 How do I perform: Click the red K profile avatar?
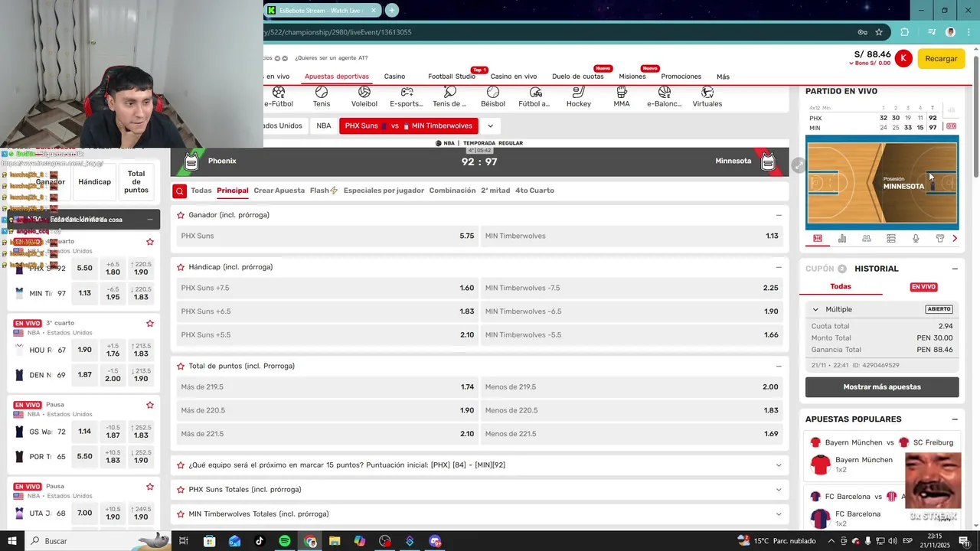903,58
